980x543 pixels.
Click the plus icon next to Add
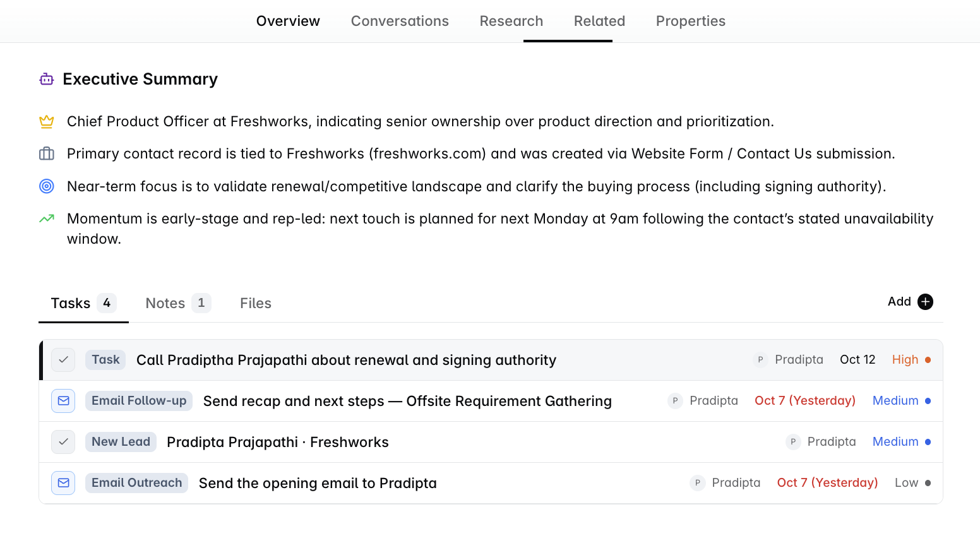coord(925,302)
